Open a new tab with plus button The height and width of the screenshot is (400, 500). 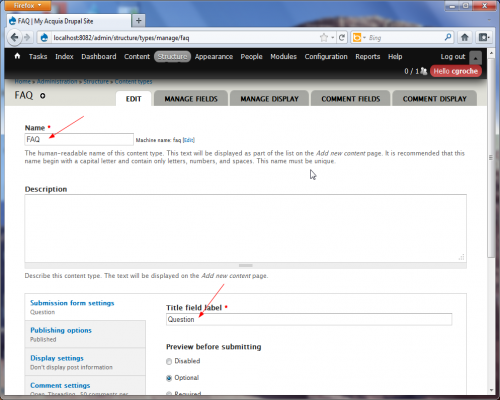click(139, 21)
